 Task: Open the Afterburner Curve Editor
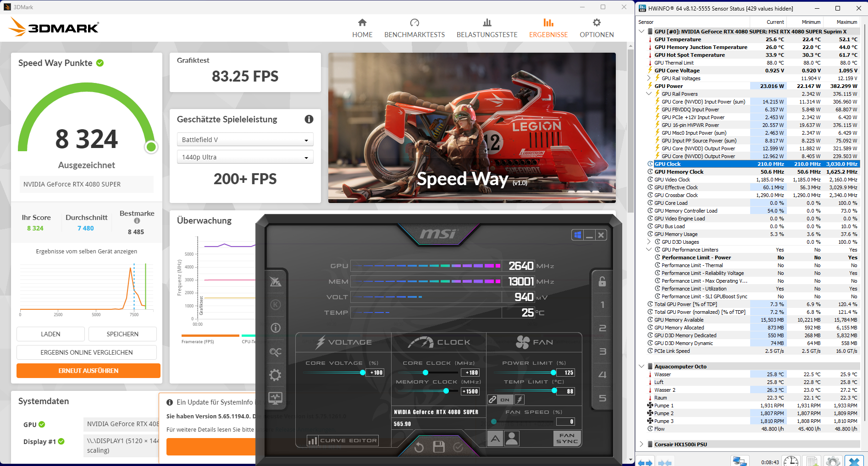pos(343,441)
